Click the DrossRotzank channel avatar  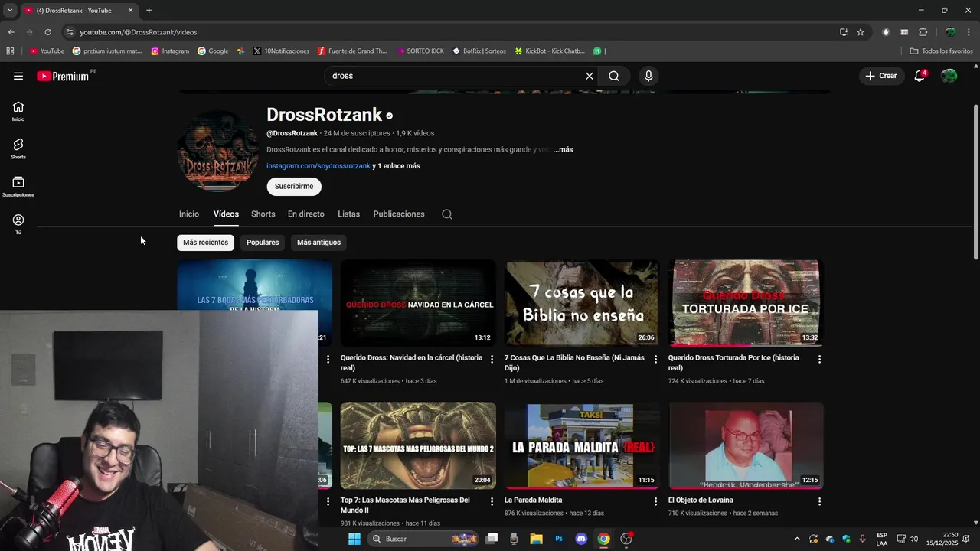[x=218, y=151]
